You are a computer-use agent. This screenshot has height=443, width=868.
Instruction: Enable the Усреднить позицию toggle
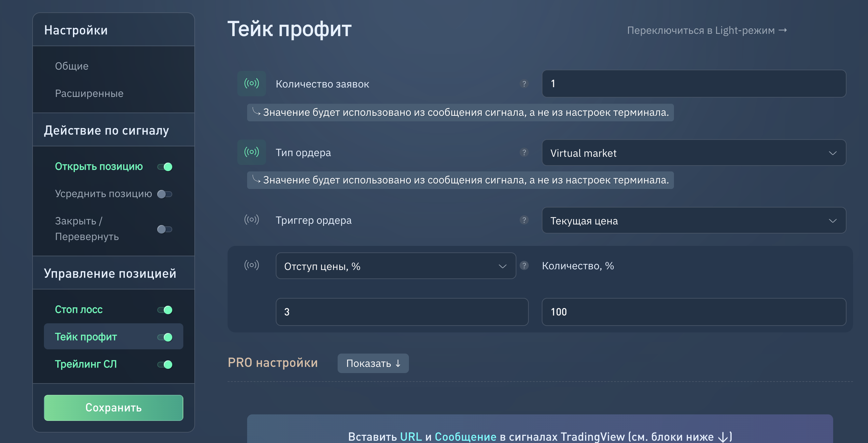(x=165, y=194)
